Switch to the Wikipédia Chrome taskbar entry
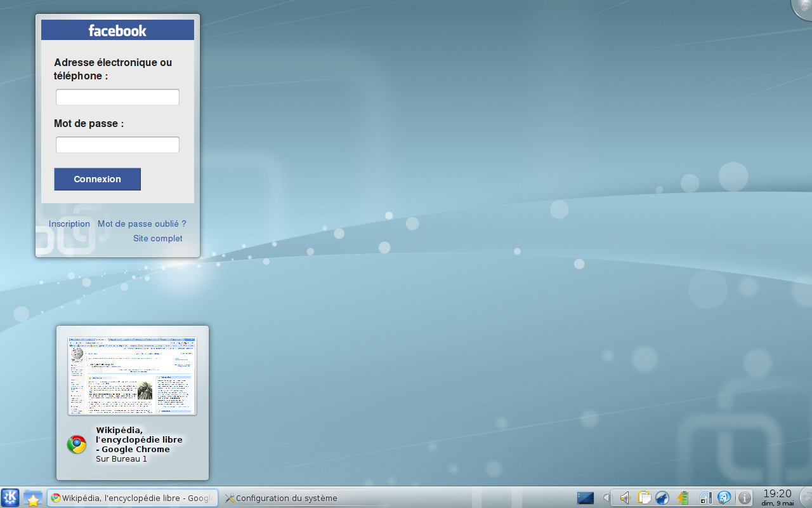Image resolution: width=812 pixels, height=508 pixels. [133, 498]
